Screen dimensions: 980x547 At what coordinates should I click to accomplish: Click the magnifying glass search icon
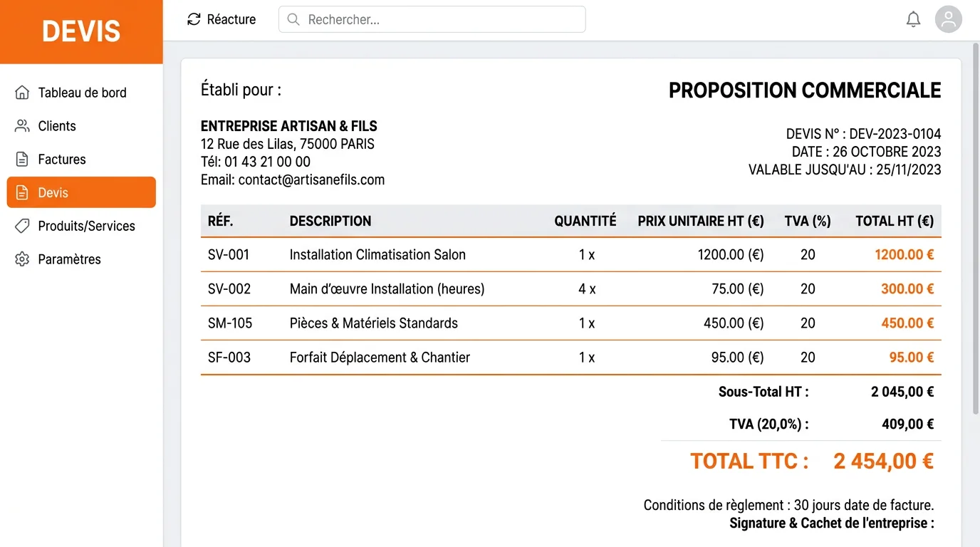(293, 19)
